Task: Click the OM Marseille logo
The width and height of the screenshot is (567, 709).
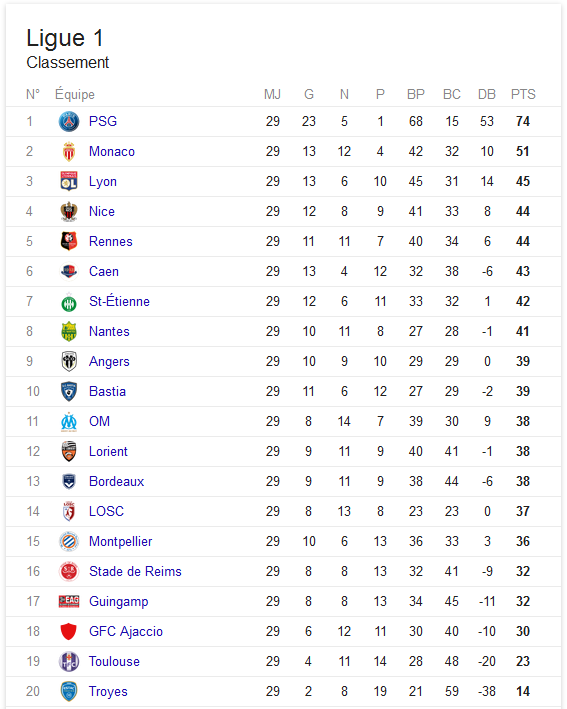Action: (69, 421)
